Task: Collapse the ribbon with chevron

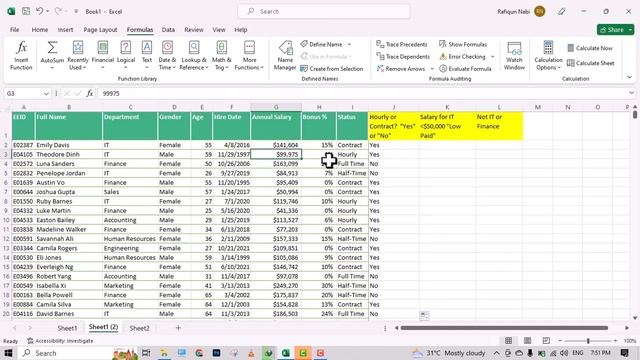Action: (629, 77)
